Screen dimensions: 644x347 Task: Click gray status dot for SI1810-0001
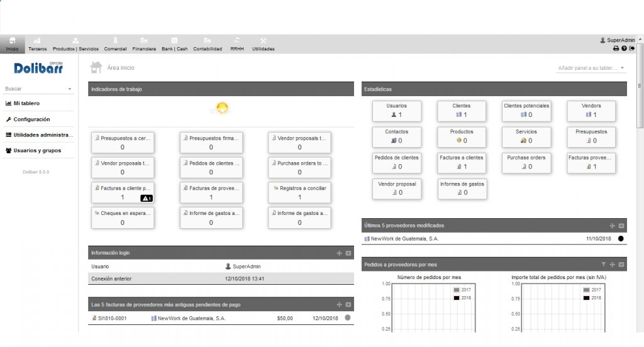[348, 318]
